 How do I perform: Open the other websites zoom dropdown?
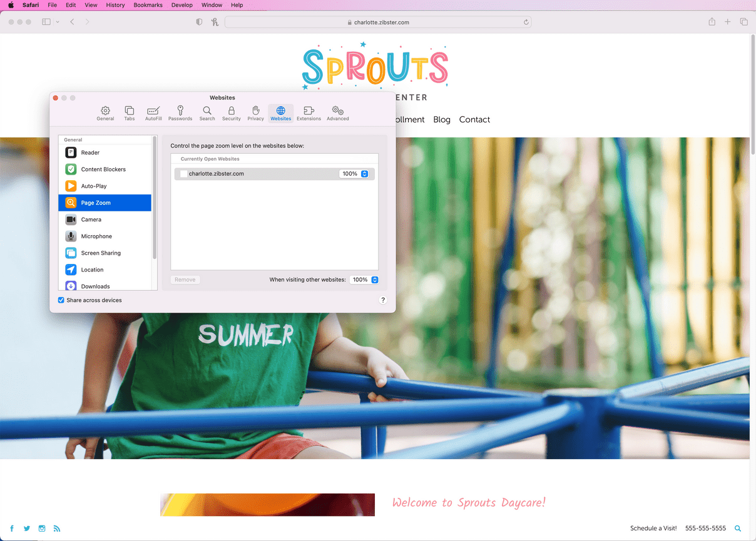tap(375, 280)
